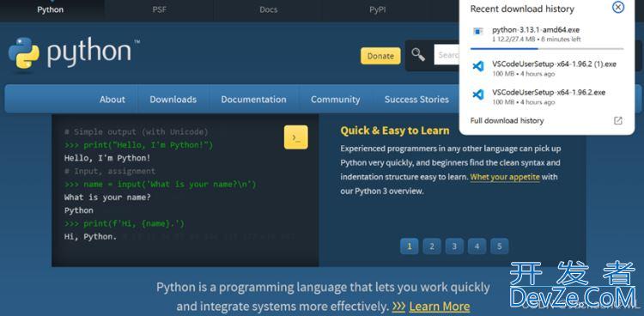Click the code line print(f'Hi, {name}.')

[x=125, y=223]
